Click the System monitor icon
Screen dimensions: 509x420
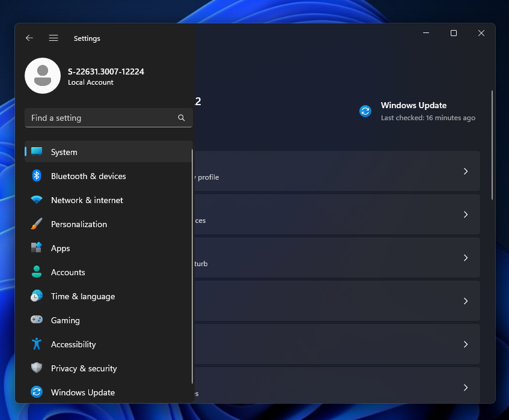pyautogui.click(x=37, y=151)
